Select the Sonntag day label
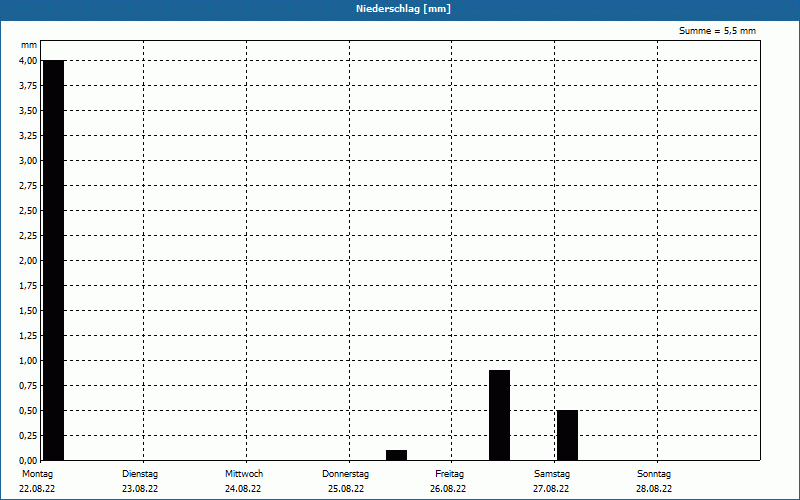Viewport: 800px width, 500px height. pos(654,474)
